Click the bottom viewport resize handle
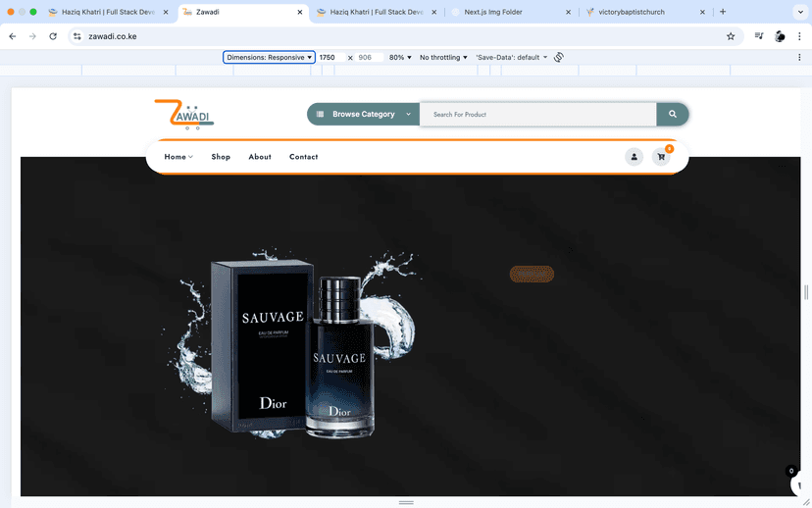 (406, 502)
